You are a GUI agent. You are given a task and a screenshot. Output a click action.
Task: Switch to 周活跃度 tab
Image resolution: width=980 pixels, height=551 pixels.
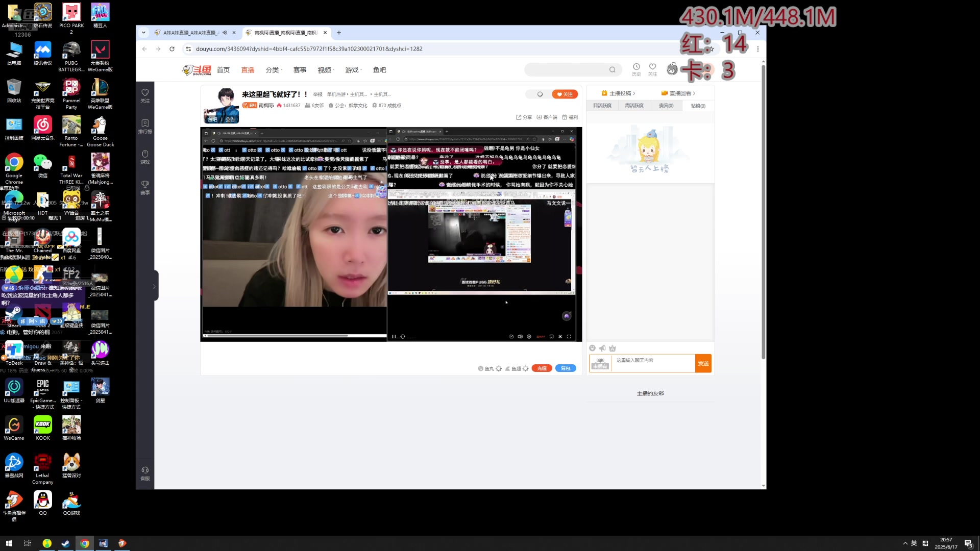pyautogui.click(x=634, y=106)
